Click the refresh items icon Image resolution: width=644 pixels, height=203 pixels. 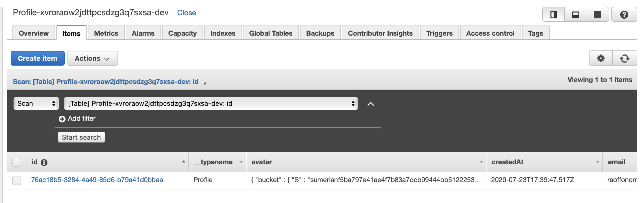(625, 58)
